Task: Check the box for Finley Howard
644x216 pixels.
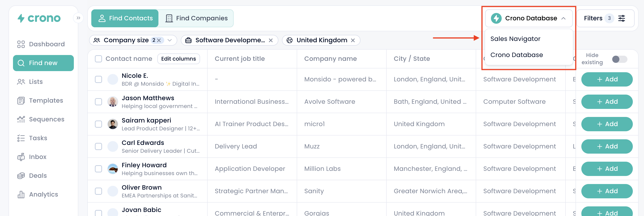Action: (98, 169)
